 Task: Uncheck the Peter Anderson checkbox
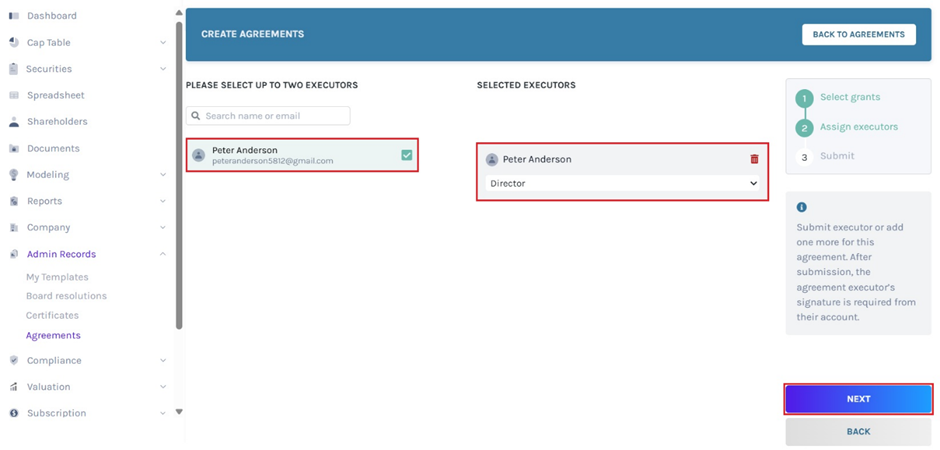[406, 155]
